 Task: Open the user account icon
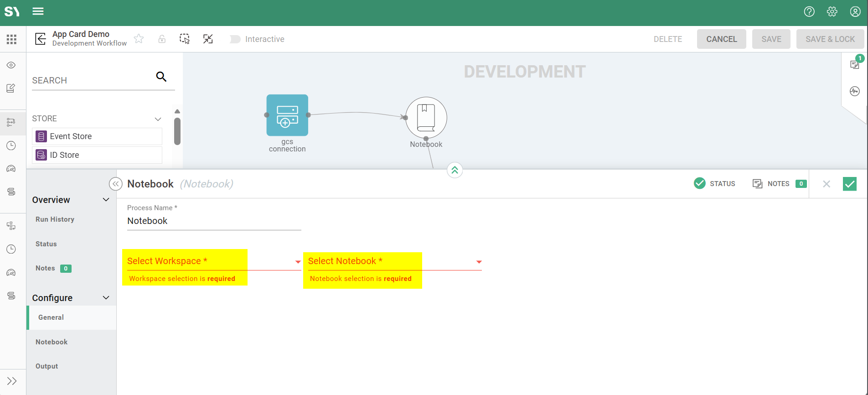point(855,12)
